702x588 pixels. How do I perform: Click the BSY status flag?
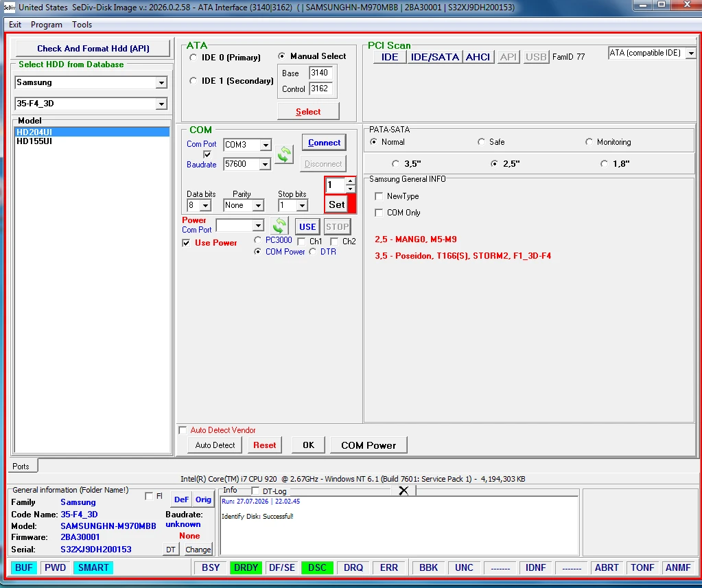[211, 567]
